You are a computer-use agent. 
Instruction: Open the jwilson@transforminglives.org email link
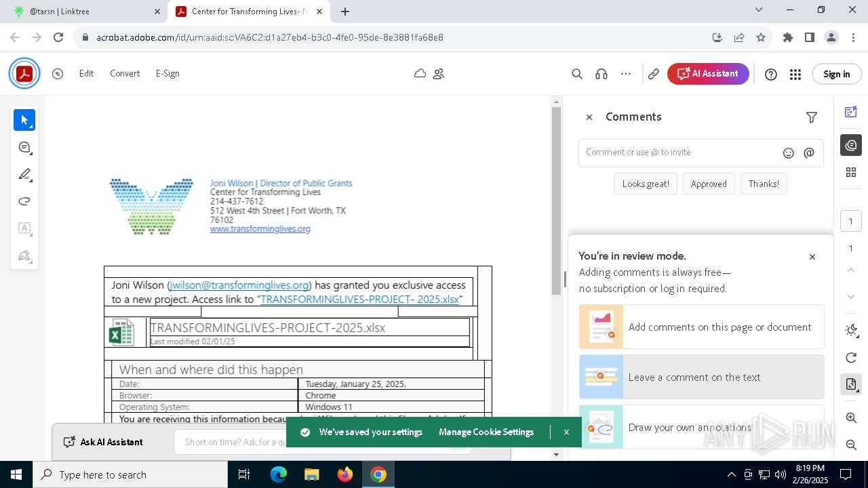[x=239, y=285]
